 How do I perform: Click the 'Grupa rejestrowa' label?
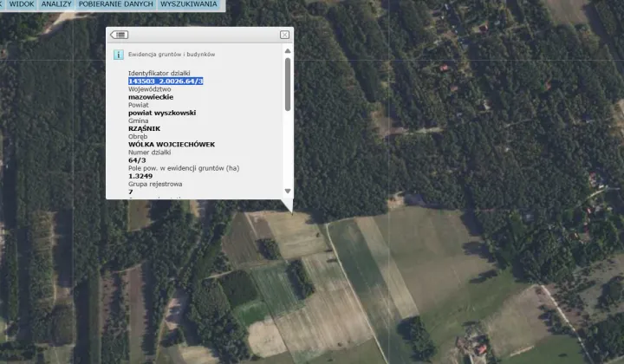[x=155, y=184]
